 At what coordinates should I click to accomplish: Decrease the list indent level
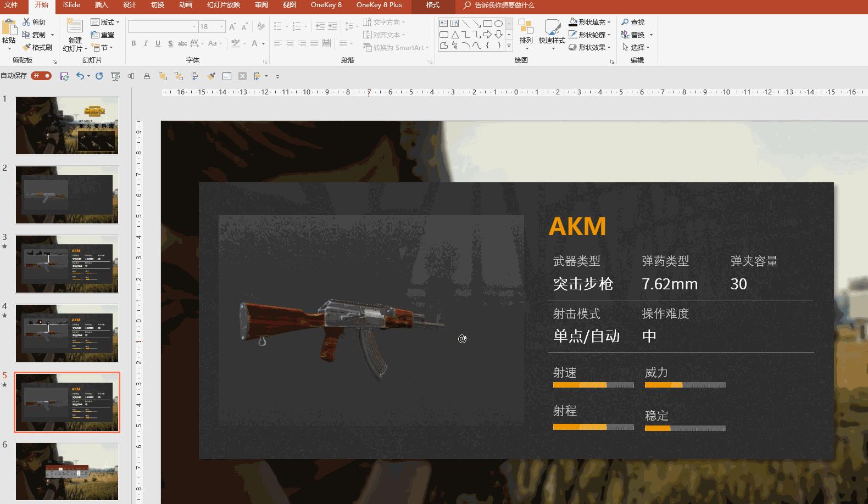(320, 26)
